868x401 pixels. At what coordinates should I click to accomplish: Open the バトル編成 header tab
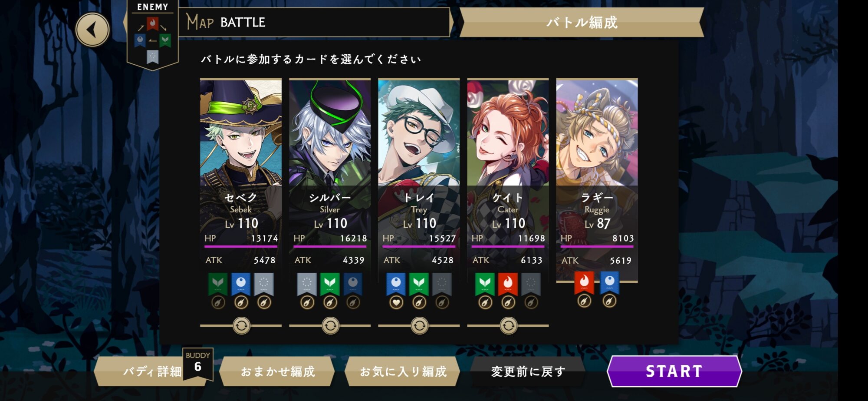[x=582, y=22]
